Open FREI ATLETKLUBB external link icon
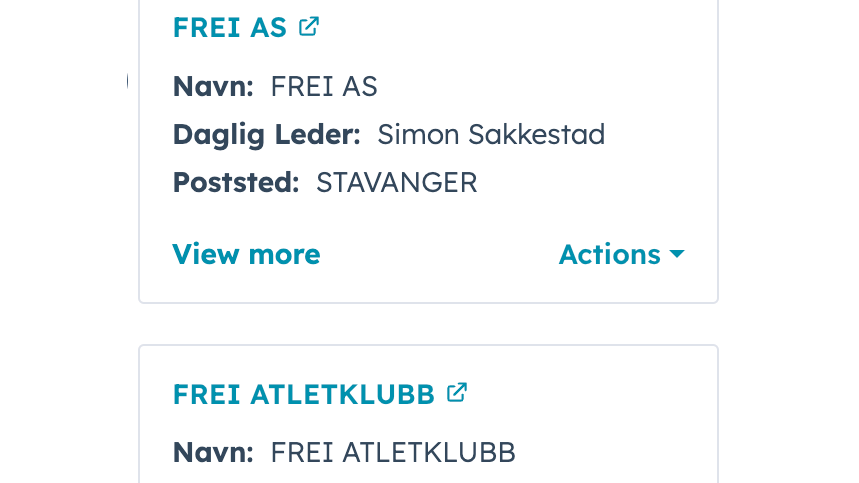Screen dimensions: 859x483 (457, 393)
